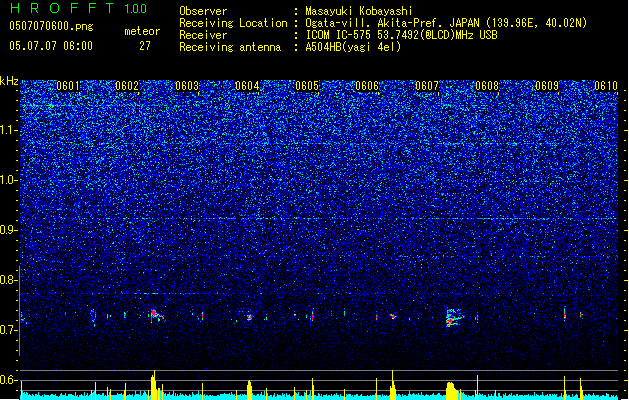Screen dimensions: 629x400
Task: Click the red meteor echo after 0602
Action: (156, 315)
